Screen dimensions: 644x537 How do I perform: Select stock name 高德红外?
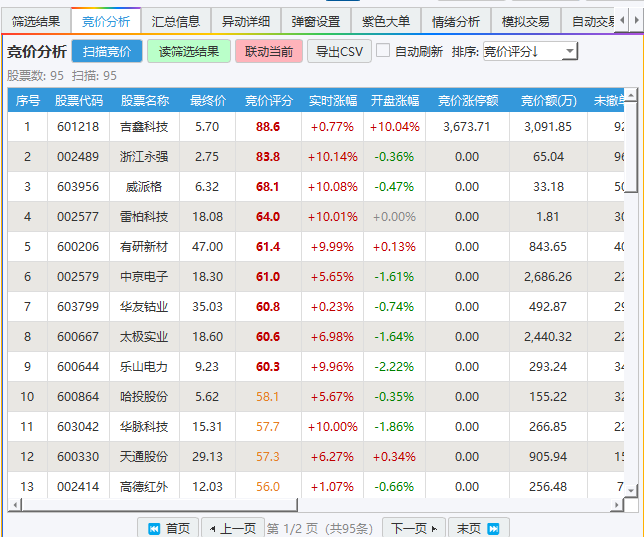tap(144, 486)
